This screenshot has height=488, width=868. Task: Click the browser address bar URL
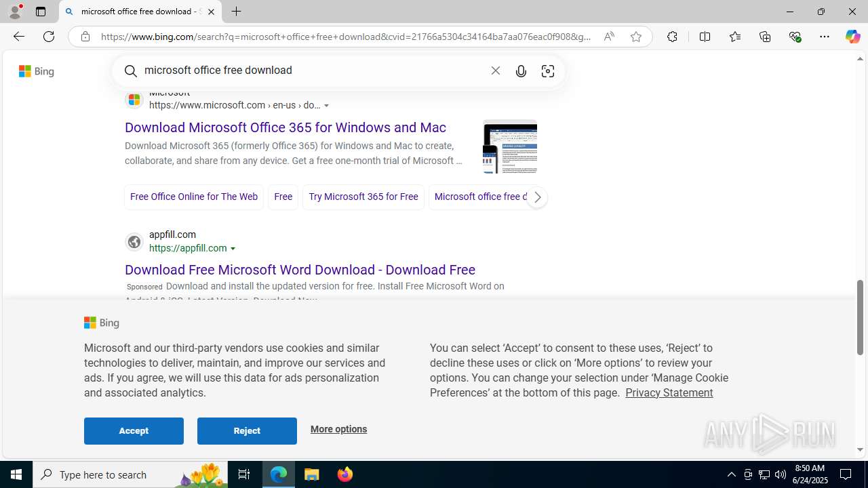(x=346, y=37)
